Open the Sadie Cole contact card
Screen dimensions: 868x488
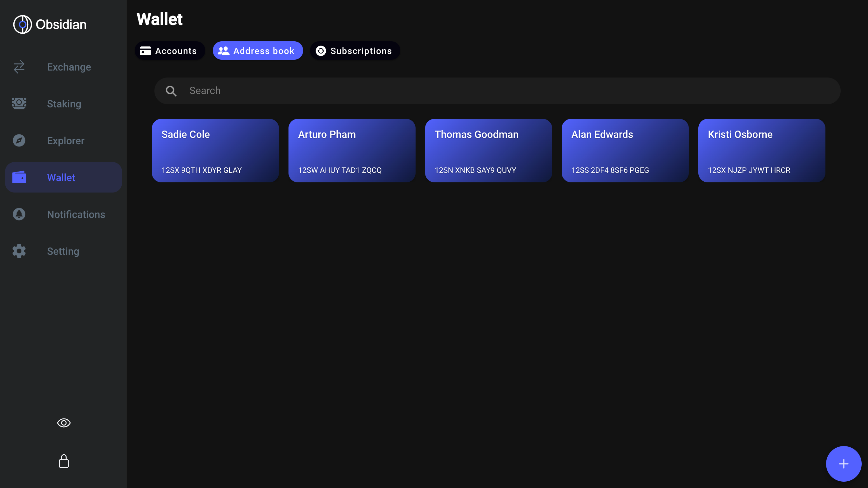tap(215, 151)
